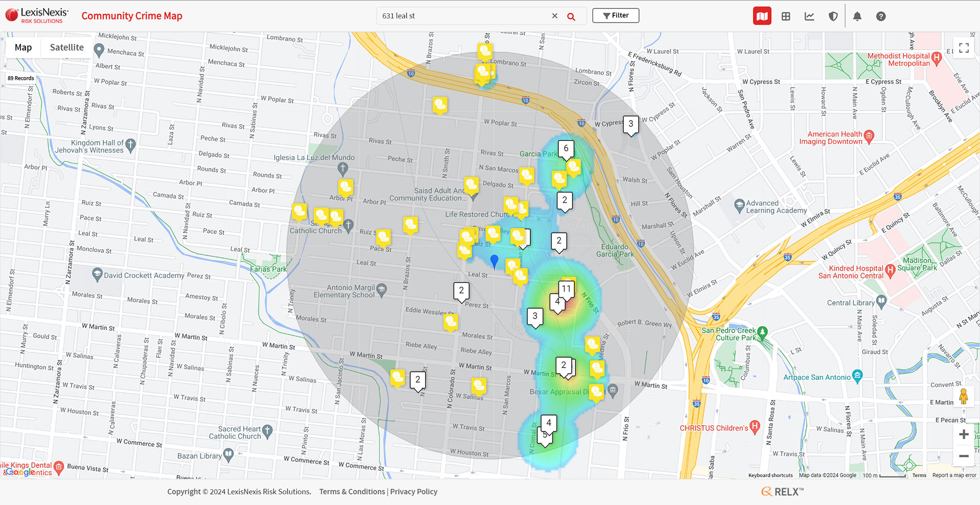Screen dimensions: 980x505
Task: Zoom in on the map
Action: tap(964, 435)
